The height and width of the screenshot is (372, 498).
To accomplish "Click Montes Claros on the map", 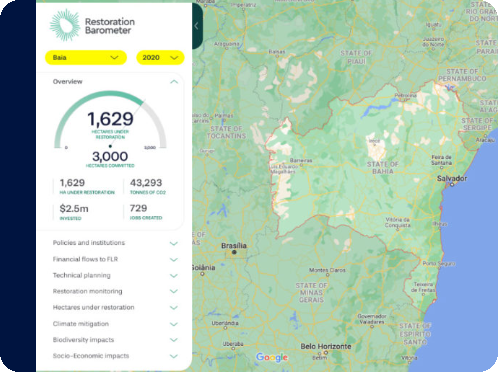I will [x=327, y=270].
